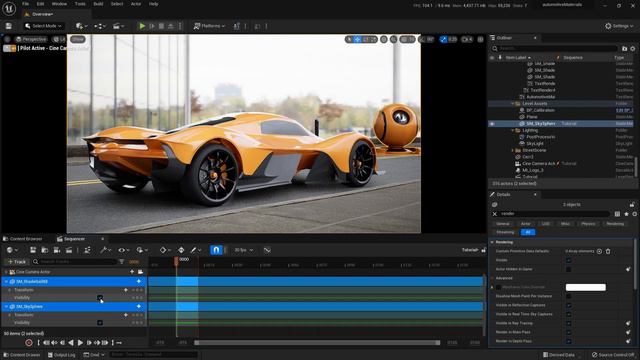The height and width of the screenshot is (360, 640).
Task: Switch to the Content Browser tab
Action: click(23, 239)
